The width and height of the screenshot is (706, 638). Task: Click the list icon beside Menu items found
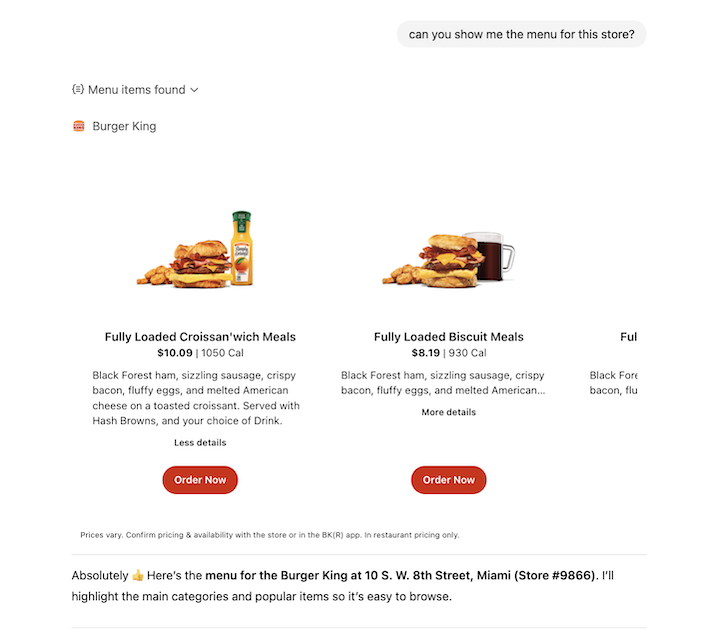tap(78, 90)
